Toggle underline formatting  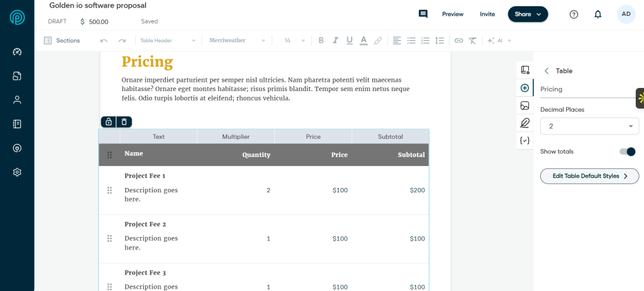350,40
